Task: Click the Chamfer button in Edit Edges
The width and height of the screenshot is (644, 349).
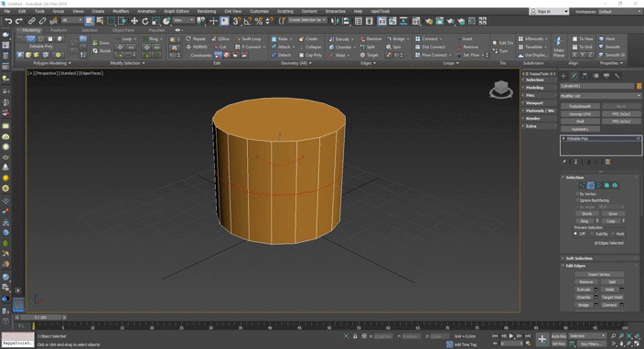Action: click(x=584, y=297)
